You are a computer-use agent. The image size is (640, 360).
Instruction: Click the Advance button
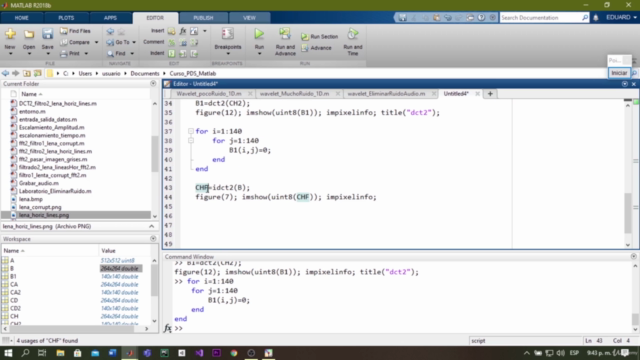316,48
